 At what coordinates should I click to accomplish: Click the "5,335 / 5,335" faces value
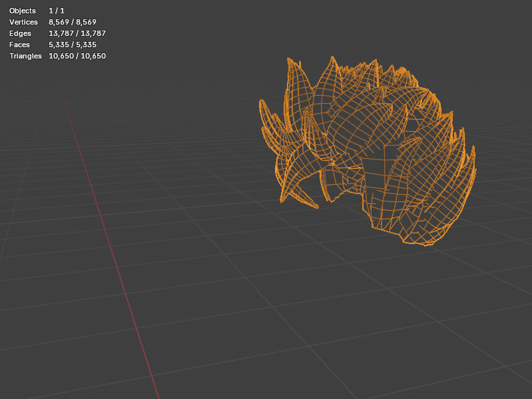pyautogui.click(x=73, y=45)
